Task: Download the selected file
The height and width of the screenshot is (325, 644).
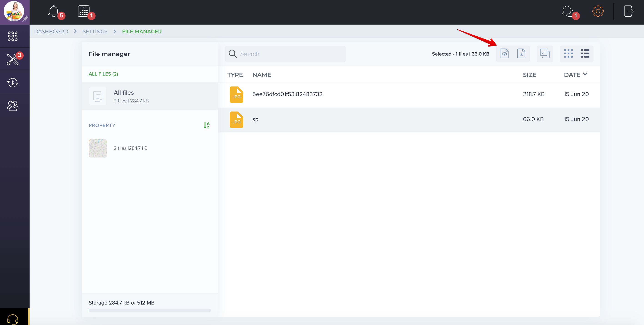Action: coord(521,54)
